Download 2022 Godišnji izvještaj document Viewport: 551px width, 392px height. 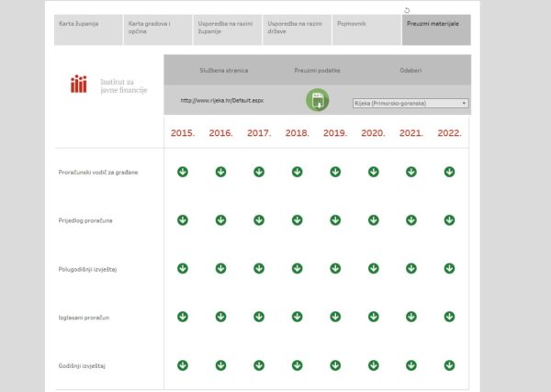449,365
